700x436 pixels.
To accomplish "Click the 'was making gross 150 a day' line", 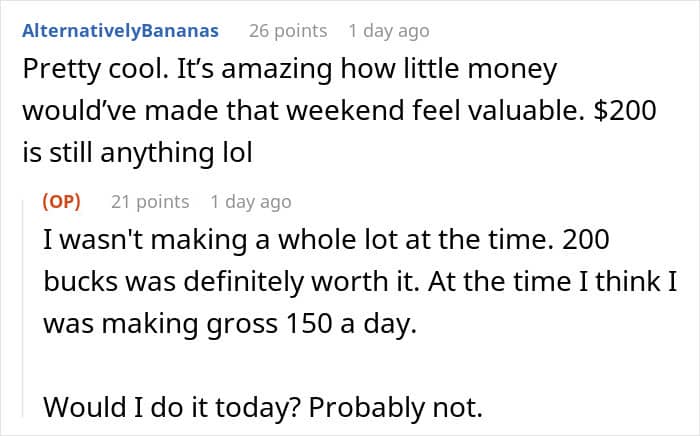I will [x=230, y=324].
